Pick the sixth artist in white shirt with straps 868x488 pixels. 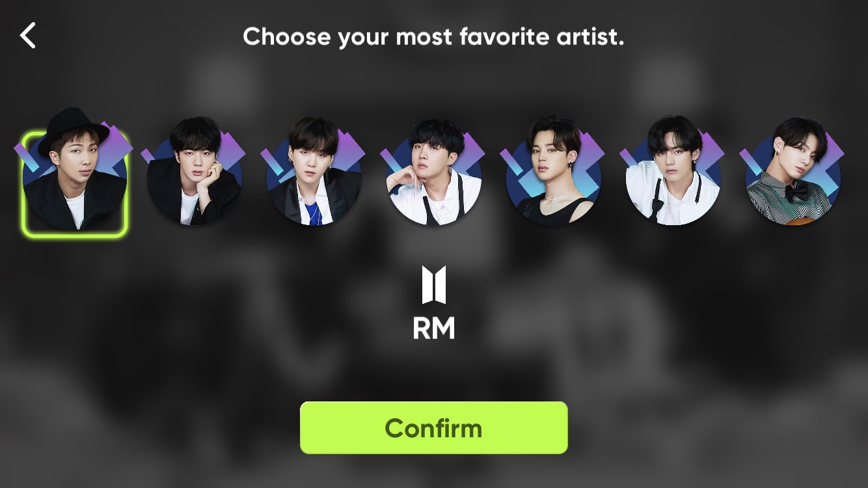(x=673, y=172)
